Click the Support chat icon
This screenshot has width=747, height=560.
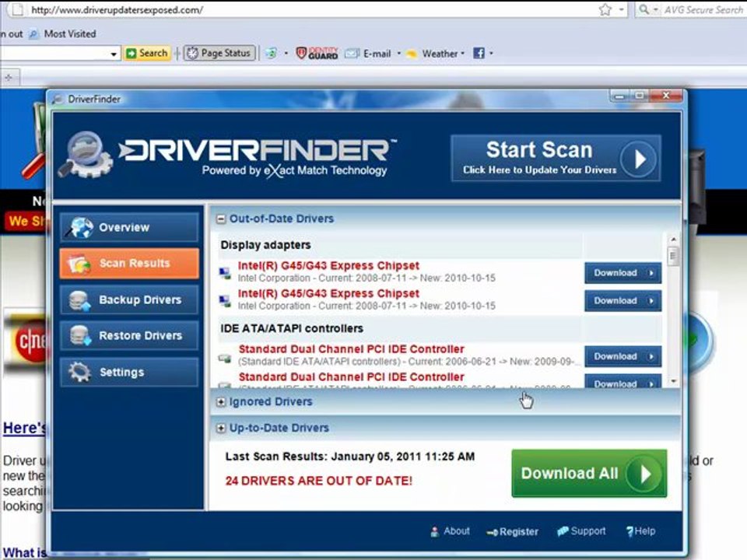pyautogui.click(x=563, y=531)
